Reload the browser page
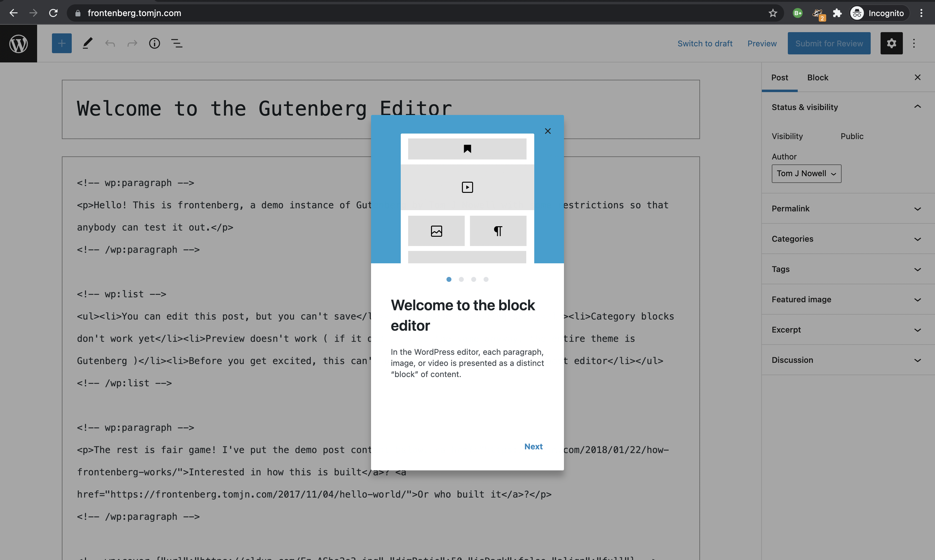 (x=53, y=13)
